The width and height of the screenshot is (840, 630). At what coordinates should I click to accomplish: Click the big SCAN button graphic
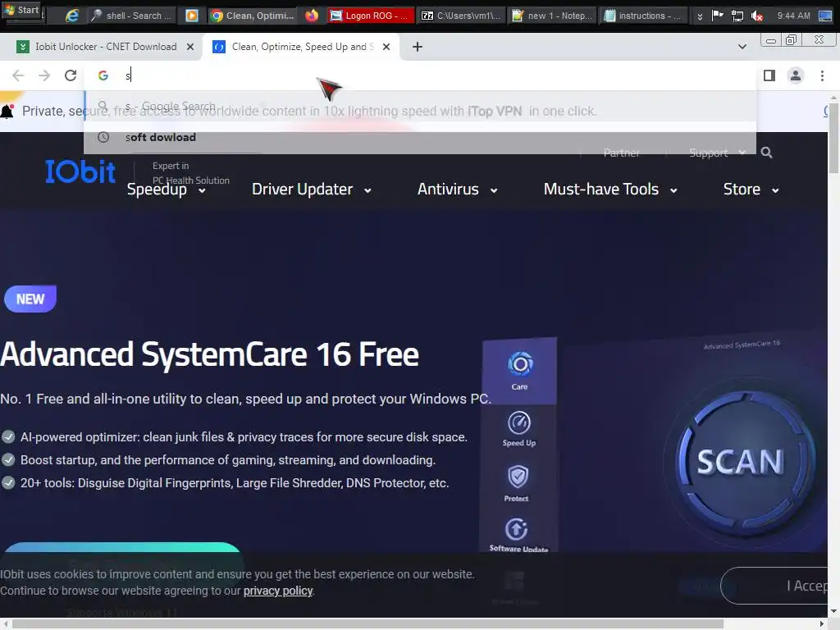(x=741, y=462)
